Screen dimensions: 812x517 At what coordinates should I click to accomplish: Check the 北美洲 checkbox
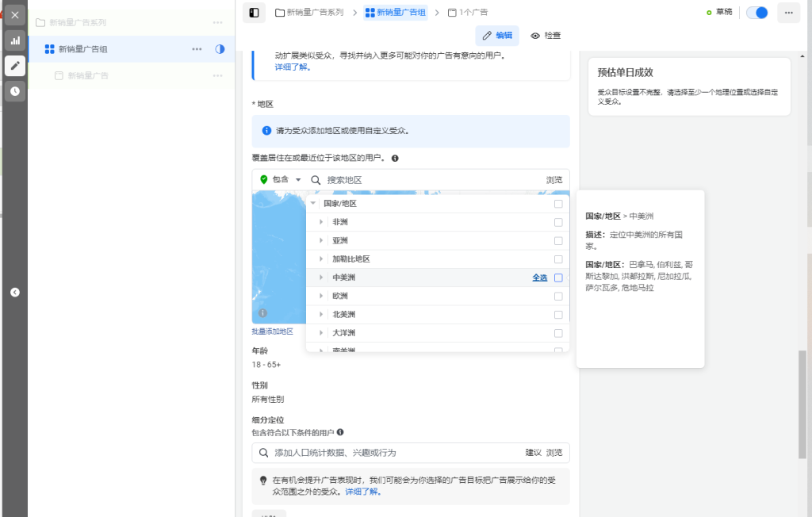pos(558,315)
